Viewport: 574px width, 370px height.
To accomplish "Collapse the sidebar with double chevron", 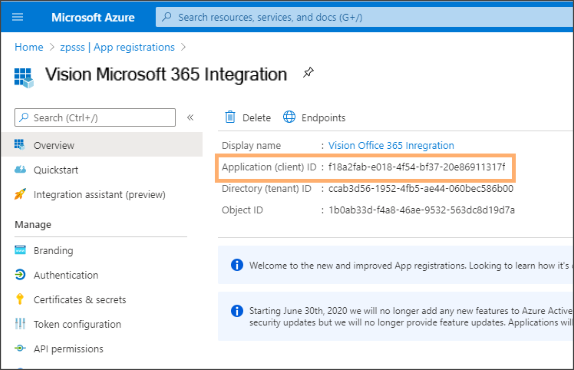I will pyautogui.click(x=190, y=117).
